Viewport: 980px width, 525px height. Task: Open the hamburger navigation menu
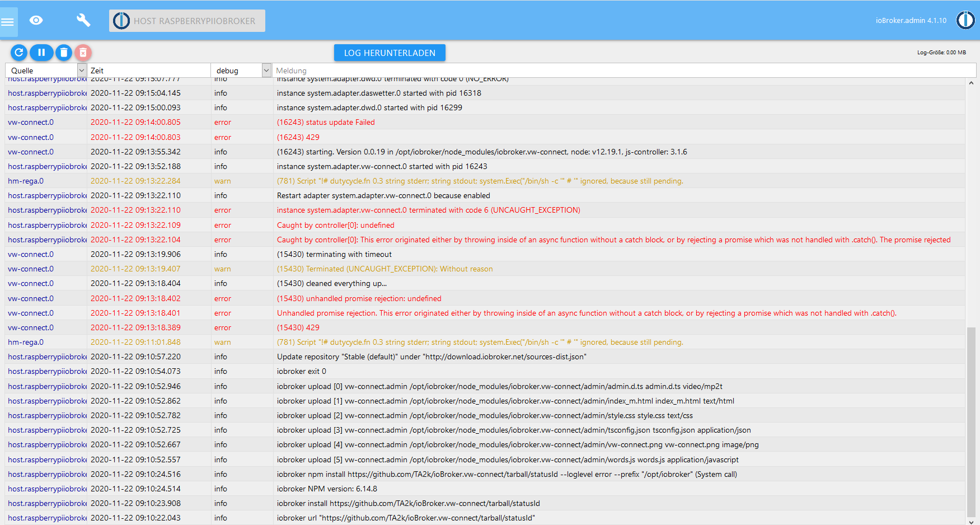coord(8,22)
